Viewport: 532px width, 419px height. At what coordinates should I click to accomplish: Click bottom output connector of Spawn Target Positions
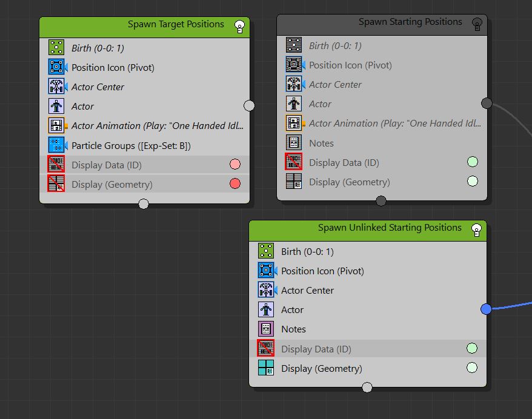point(144,203)
